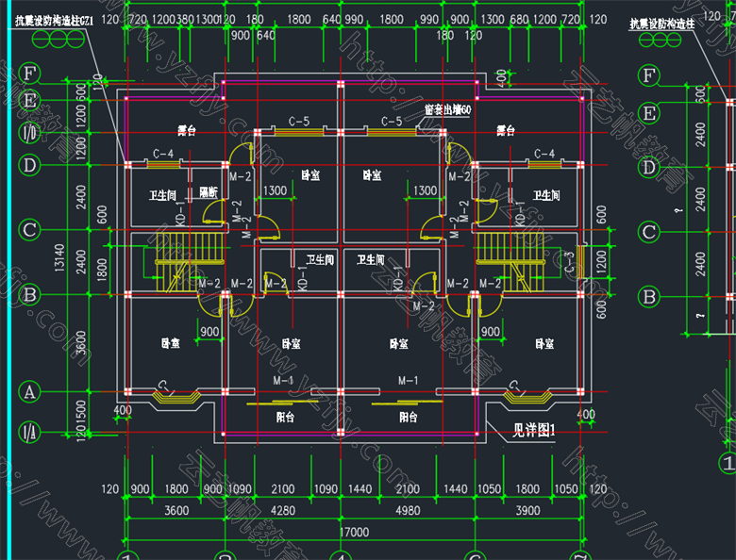Select the 抗震设防构造柱 label in right drawing
This screenshot has width=736, height=560.
tap(661, 24)
